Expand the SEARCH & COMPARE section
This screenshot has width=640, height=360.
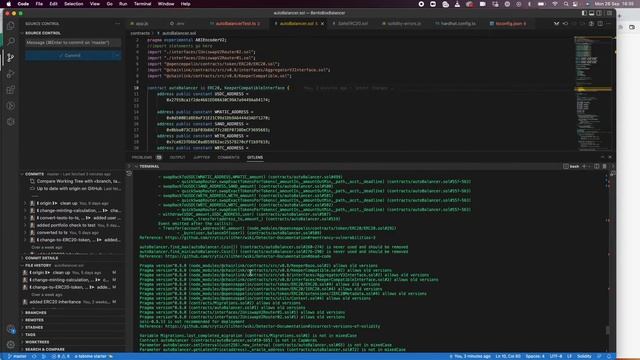pyautogui.click(x=44, y=349)
